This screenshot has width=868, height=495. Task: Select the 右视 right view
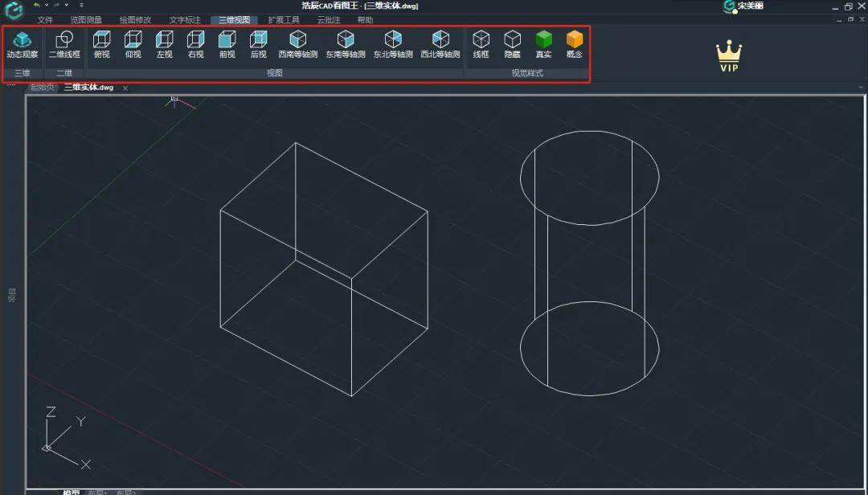(196, 45)
